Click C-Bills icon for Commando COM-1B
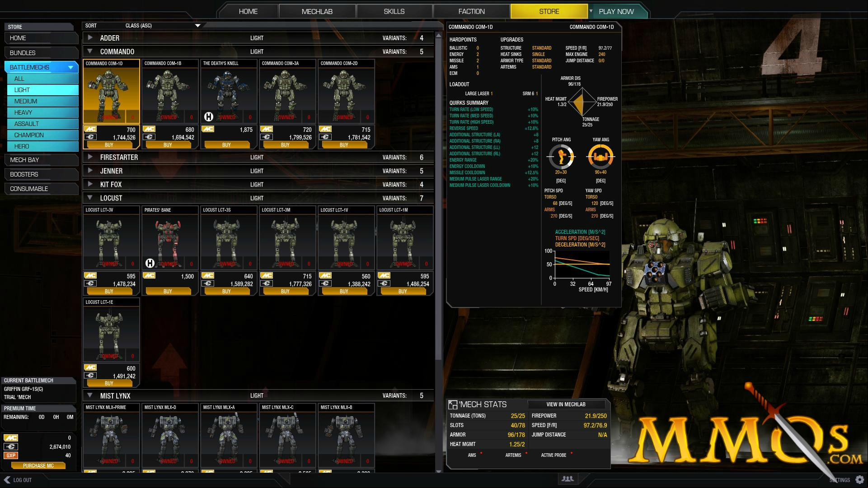This screenshot has height=488, width=868. pos(149,137)
